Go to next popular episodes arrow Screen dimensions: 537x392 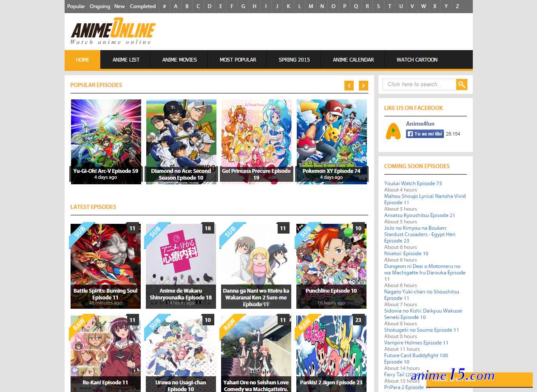364,85
